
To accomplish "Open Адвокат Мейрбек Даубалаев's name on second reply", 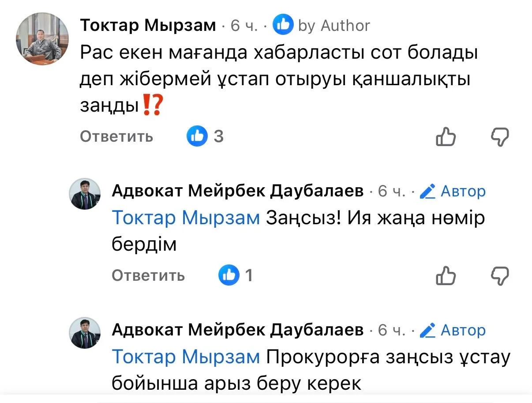I will tap(238, 330).
